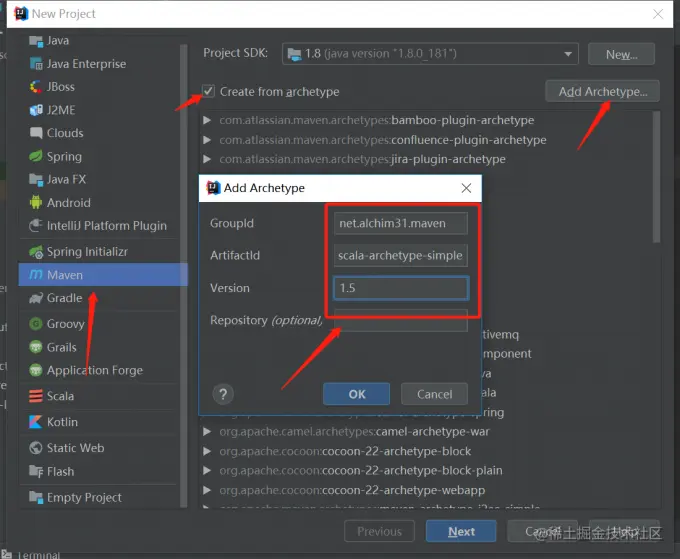Choose the JBoss icon in sidebar
The image size is (680, 559).
pyautogui.click(x=36, y=87)
